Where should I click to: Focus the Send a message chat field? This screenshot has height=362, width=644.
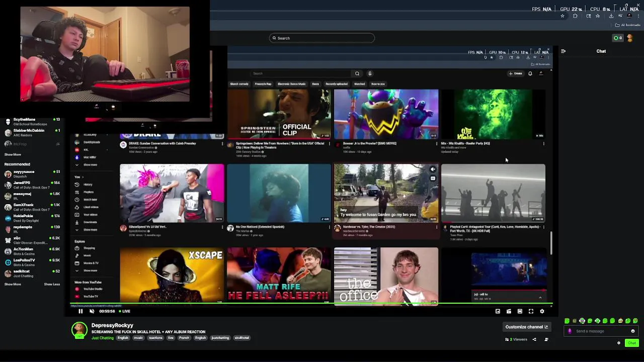(601, 331)
